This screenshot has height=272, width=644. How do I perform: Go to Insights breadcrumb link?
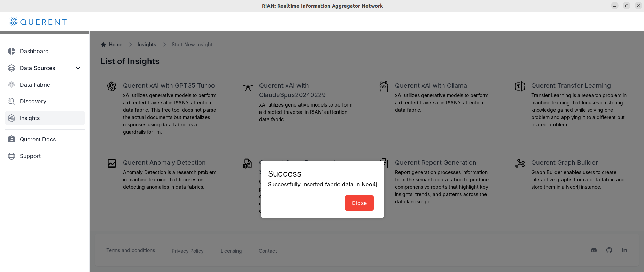147,45
